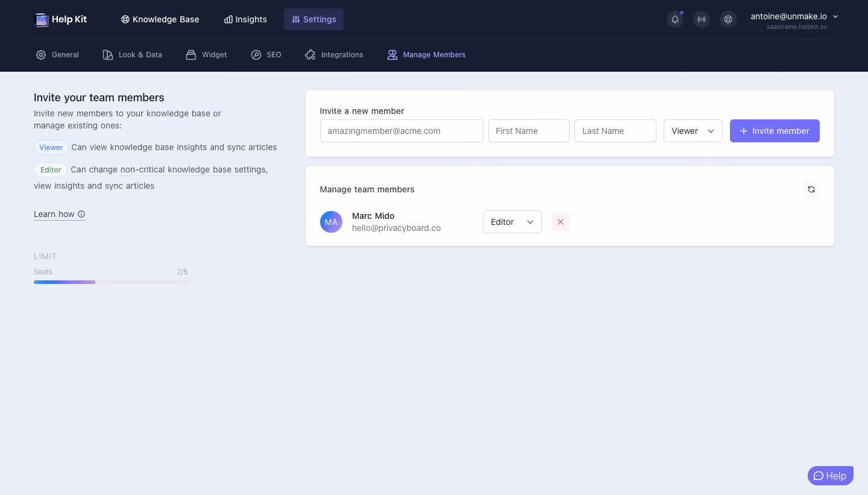
Task: Open the notifications bell icon
Action: pyautogui.click(x=675, y=19)
